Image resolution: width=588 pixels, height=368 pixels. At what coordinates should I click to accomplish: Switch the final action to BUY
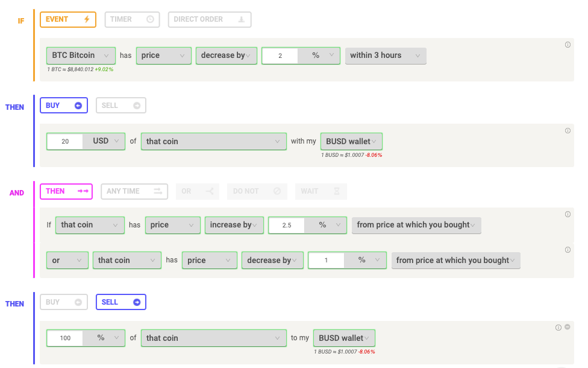coord(64,302)
